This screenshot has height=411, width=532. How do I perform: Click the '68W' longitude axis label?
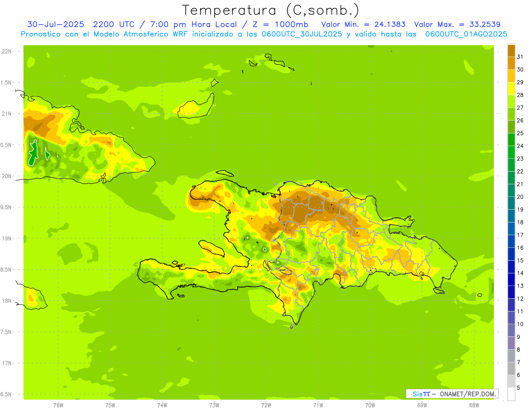click(x=473, y=405)
